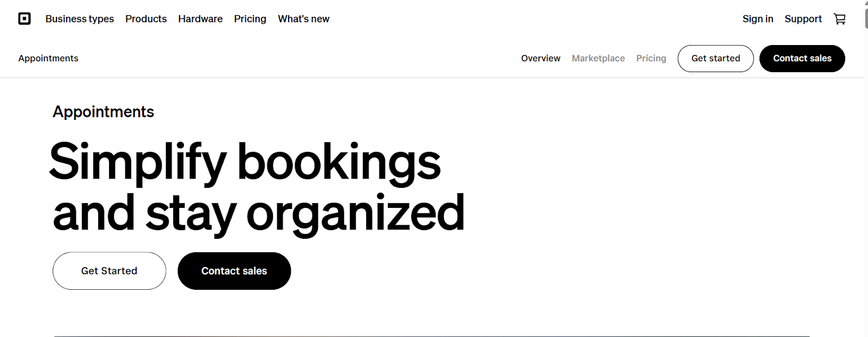Image resolution: width=868 pixels, height=337 pixels.
Task: Select the Pricing tab beside Marketplace
Action: coord(651,59)
